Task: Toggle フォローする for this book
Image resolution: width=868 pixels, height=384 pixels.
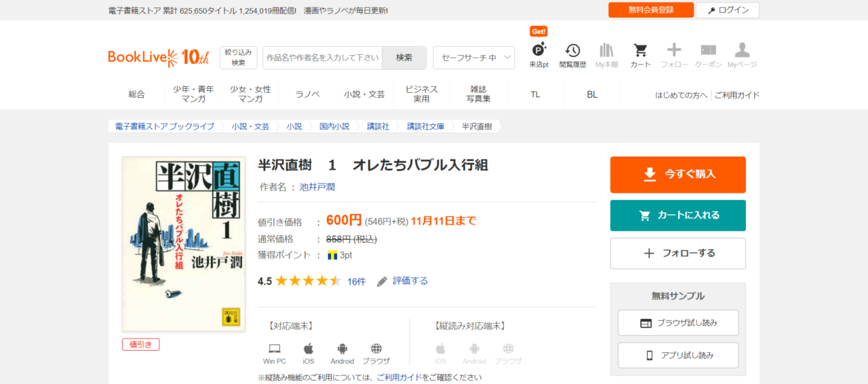Action: point(677,253)
